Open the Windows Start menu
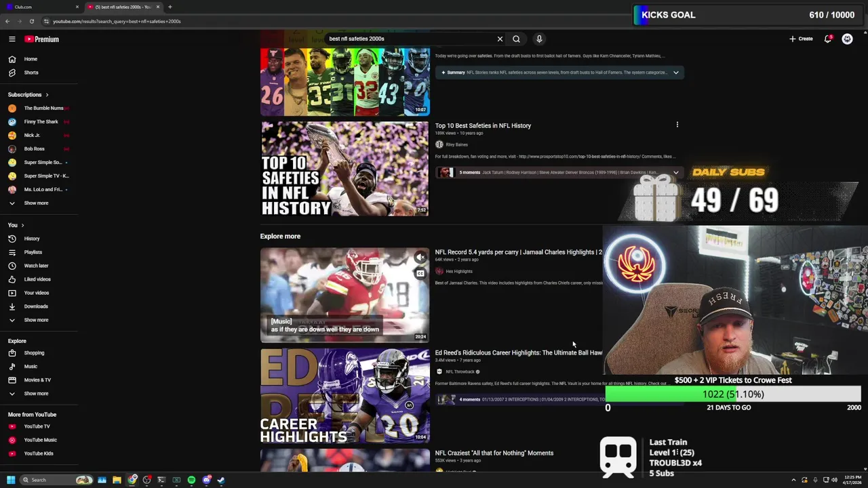868x488 pixels. [x=10, y=480]
